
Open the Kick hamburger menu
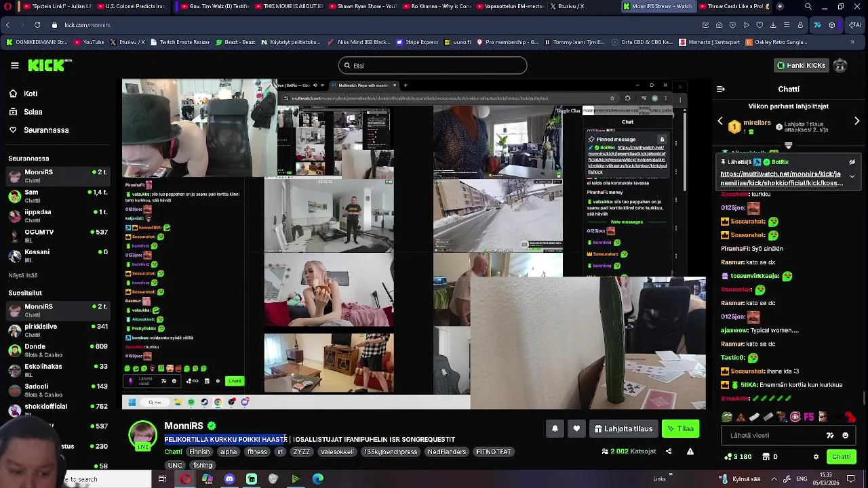coord(14,65)
